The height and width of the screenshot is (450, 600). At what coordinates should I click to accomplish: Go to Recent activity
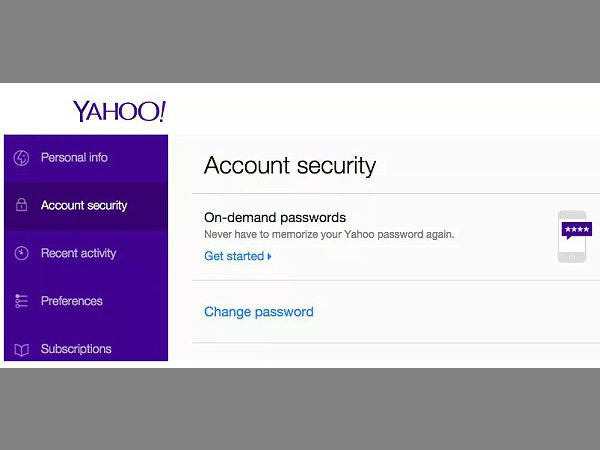pyautogui.click(x=78, y=254)
